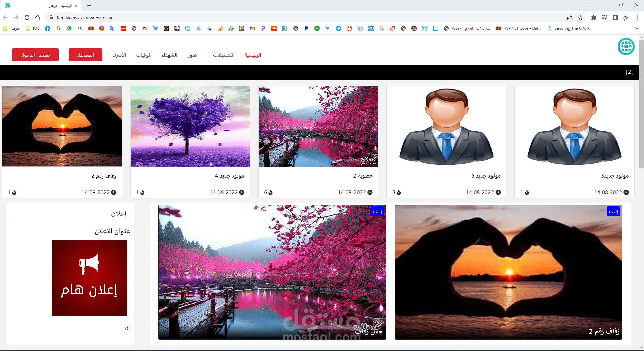This screenshot has height=351, width=644.
Task: Click the زفاف tag on blossom image
Action: click(377, 211)
